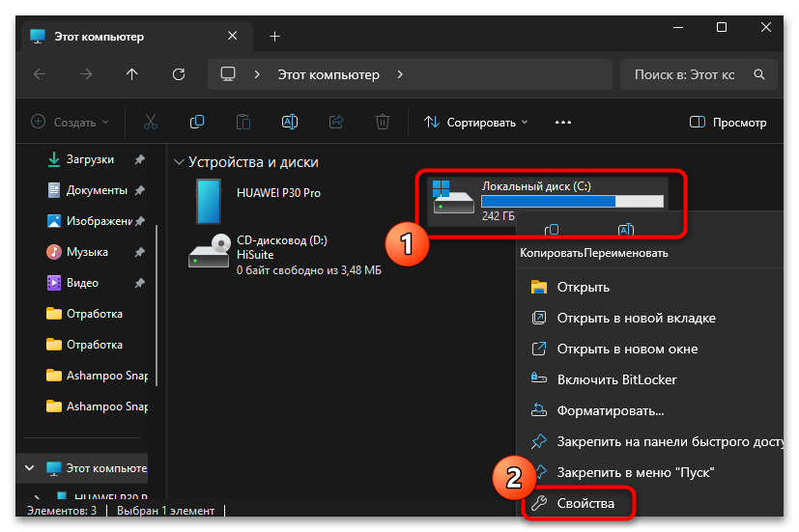799x532 pixels.
Task: Open Документы in the sidebar
Action: coord(97,190)
